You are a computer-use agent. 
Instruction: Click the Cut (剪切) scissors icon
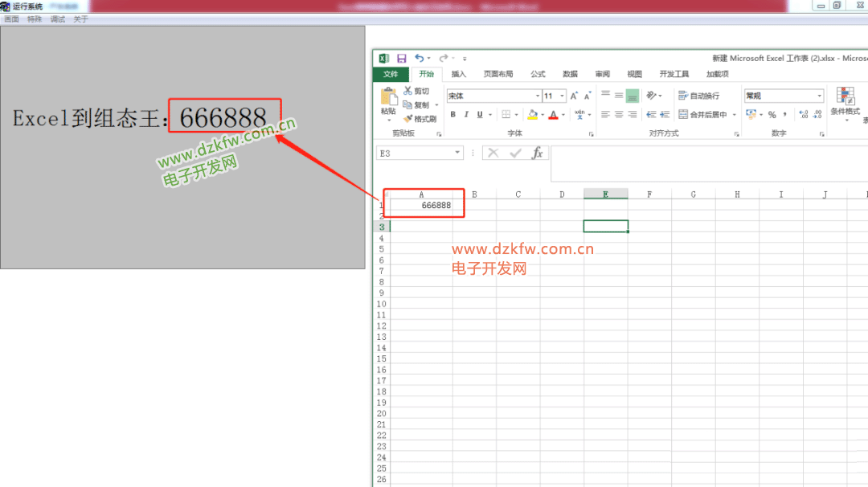[x=408, y=91]
